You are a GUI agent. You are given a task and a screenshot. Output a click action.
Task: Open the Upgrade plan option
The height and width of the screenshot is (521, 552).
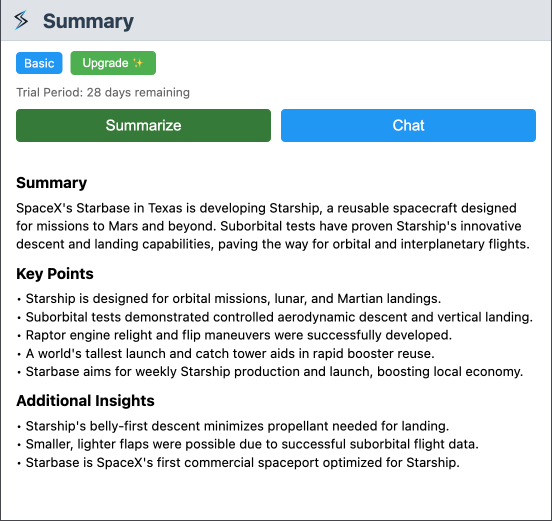coord(113,63)
